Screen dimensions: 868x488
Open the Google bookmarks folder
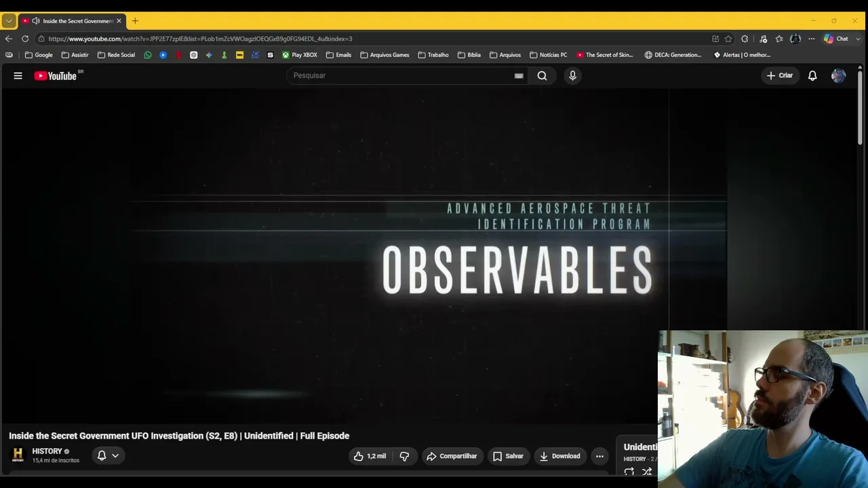coord(39,55)
